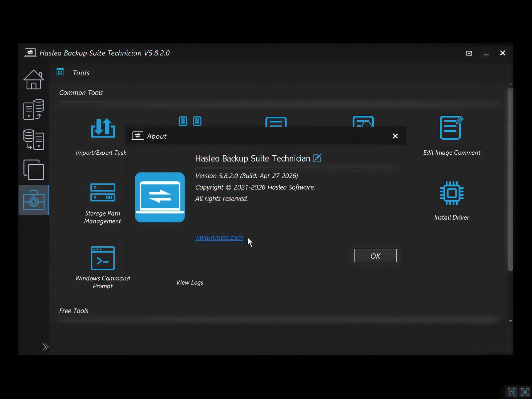Open the Install Driver tool
This screenshot has height=399, width=532.
pyautogui.click(x=452, y=201)
